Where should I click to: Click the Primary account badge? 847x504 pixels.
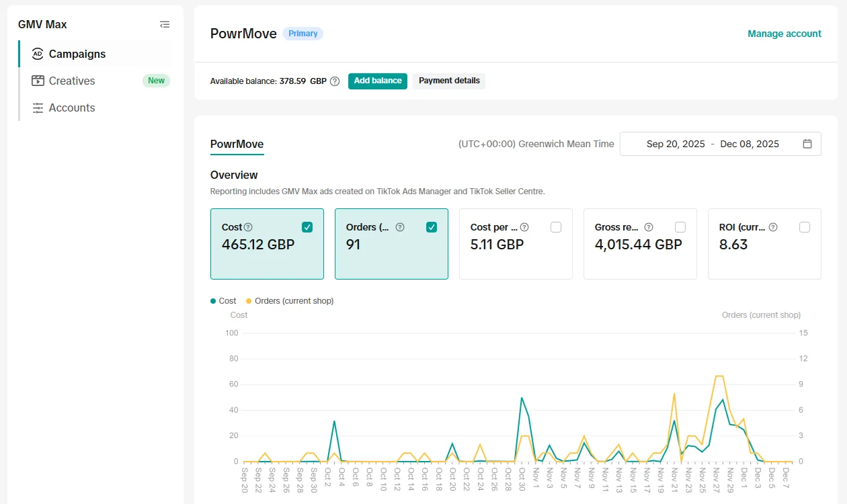[x=303, y=34]
